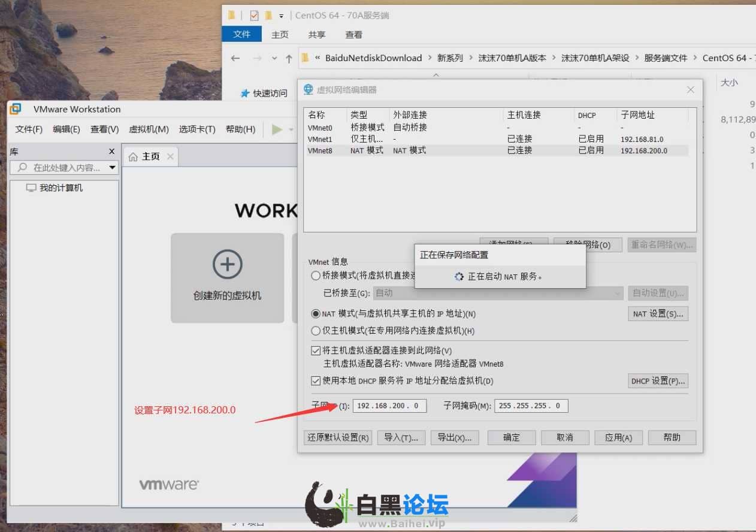This screenshot has height=532, width=756.
Task: Expand the 已桥接至 combo box
Action: (618, 293)
